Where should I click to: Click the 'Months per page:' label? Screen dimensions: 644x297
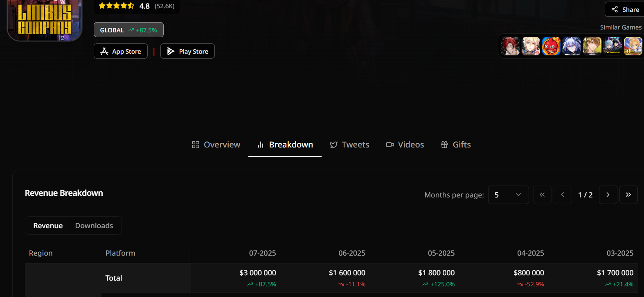pyautogui.click(x=454, y=195)
